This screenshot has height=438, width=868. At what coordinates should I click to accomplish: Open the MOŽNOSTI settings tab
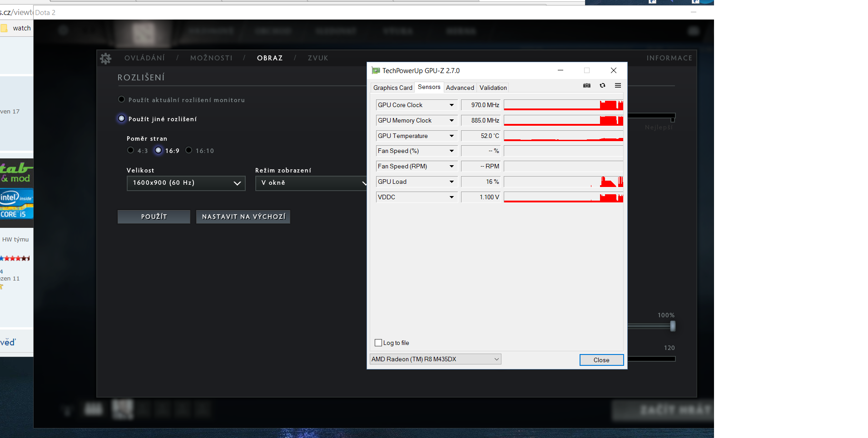point(211,58)
